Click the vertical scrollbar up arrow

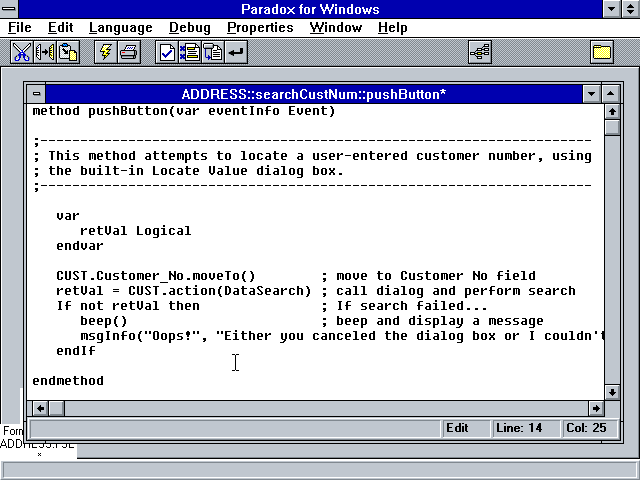(x=612, y=111)
